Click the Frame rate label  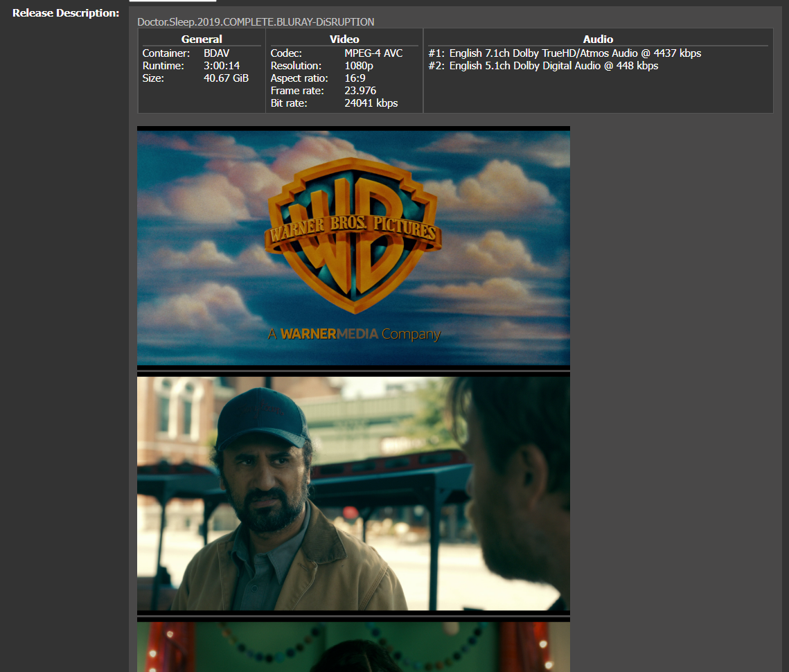pyautogui.click(x=297, y=91)
